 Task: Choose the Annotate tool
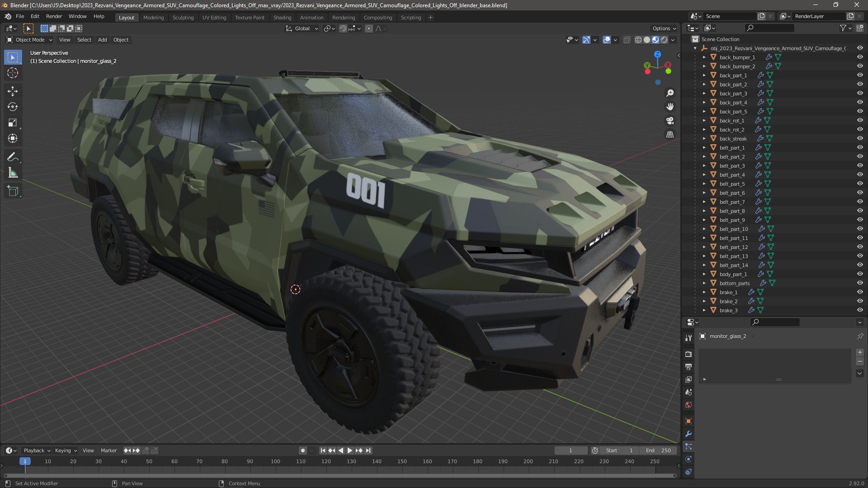pos(13,157)
